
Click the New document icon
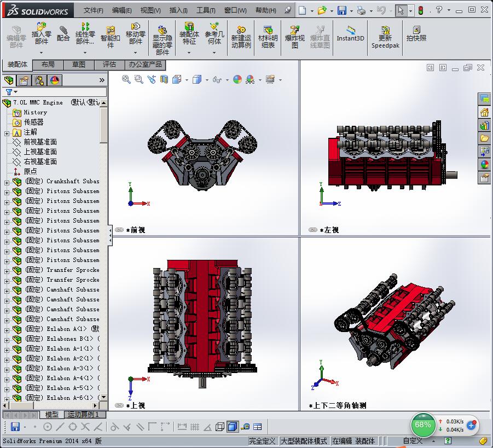click(x=302, y=10)
